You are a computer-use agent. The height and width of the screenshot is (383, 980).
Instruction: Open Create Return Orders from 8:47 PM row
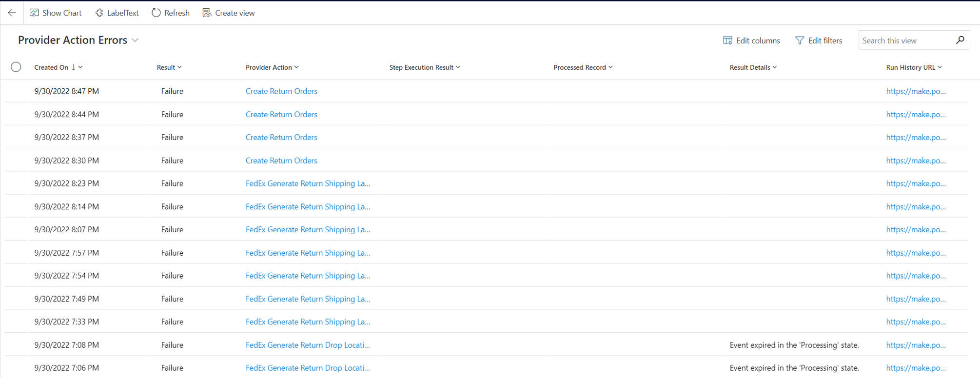[x=281, y=91]
